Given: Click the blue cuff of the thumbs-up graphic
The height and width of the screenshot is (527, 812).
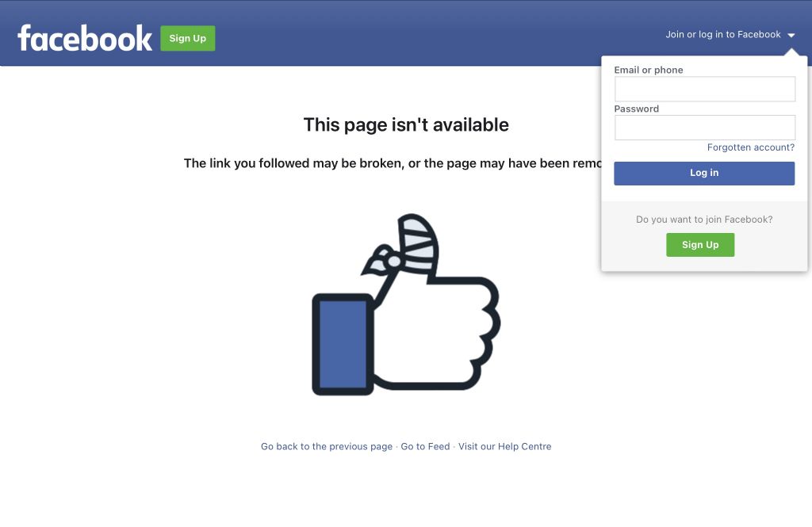Looking at the screenshot, I should coord(343,344).
